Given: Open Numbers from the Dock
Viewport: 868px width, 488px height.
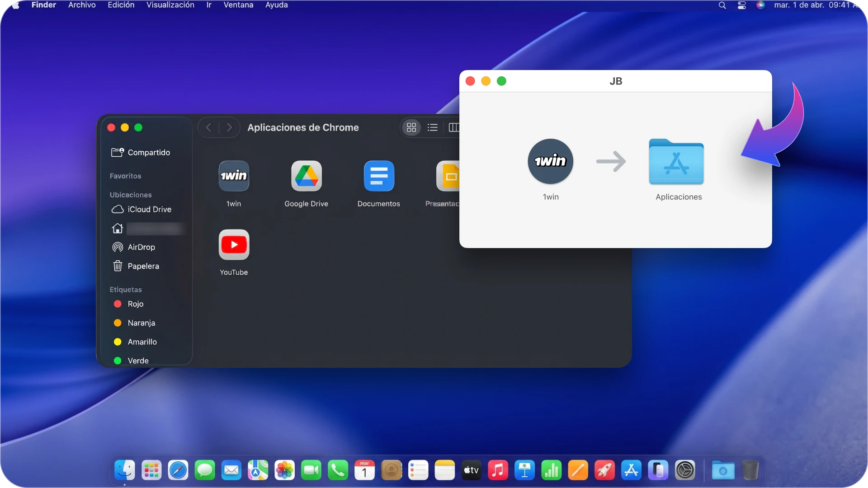Looking at the screenshot, I should coord(551,470).
